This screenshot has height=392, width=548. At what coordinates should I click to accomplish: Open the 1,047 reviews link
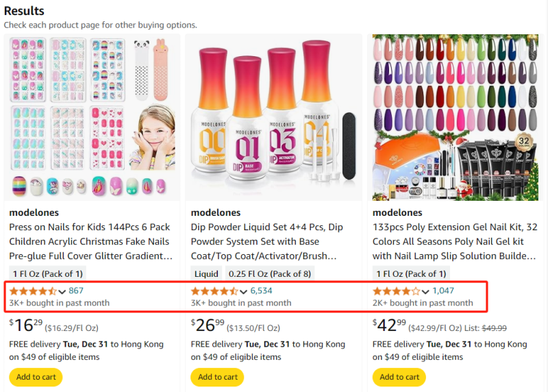coord(443,291)
